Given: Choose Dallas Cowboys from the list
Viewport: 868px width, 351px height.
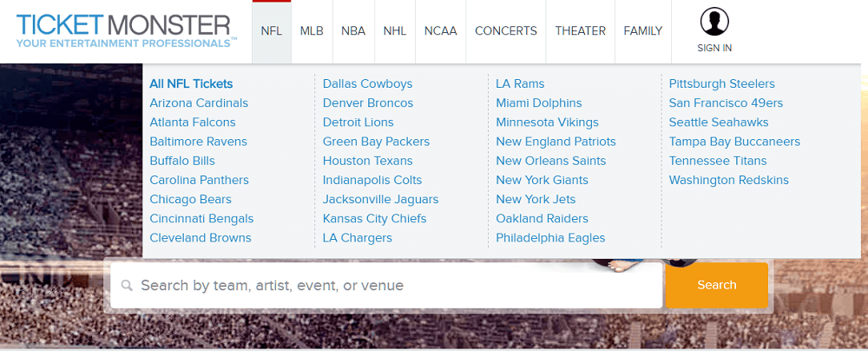Looking at the screenshot, I should (x=367, y=83).
